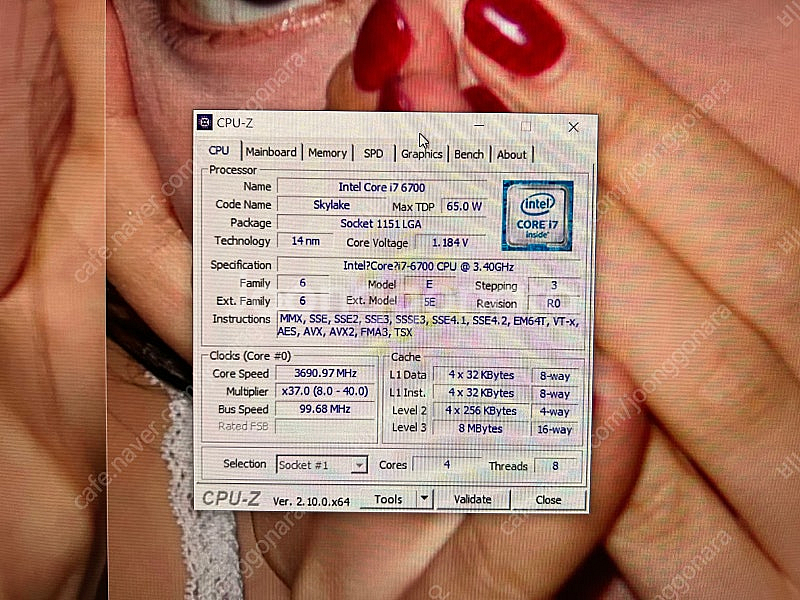Click the Core Voltage value '1.184 V'
The width and height of the screenshot is (800, 600).
(x=451, y=242)
